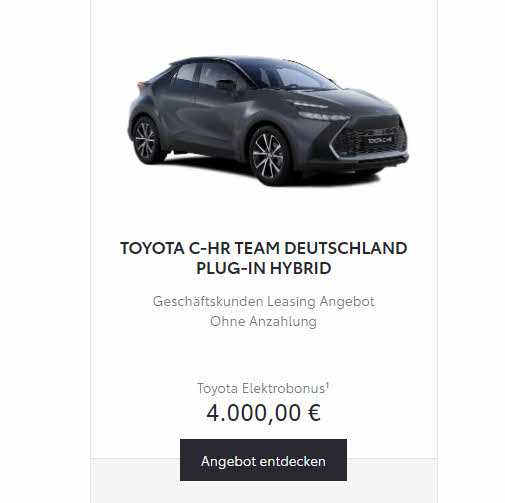Click the TOYOTA C-HR grille badge
Viewport: 505px width, 503px height.
(x=380, y=140)
